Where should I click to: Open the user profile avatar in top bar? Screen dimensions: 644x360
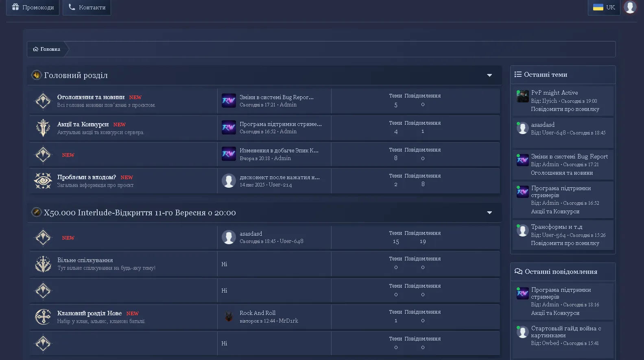tap(630, 7)
